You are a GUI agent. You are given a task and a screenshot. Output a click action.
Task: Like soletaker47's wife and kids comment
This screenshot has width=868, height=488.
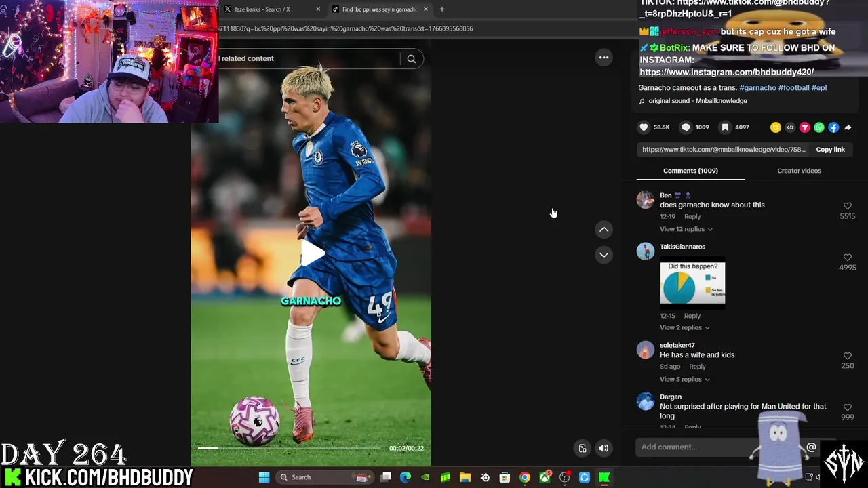coord(847,356)
